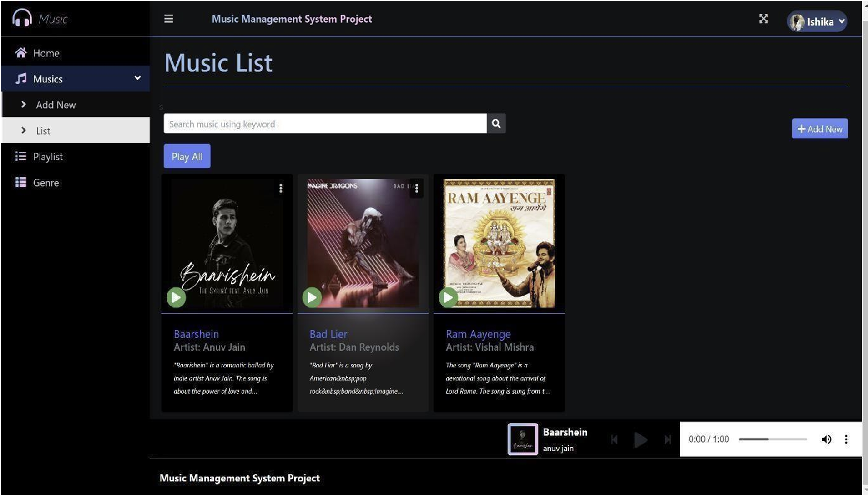Open the Musics sidebar section

point(75,79)
